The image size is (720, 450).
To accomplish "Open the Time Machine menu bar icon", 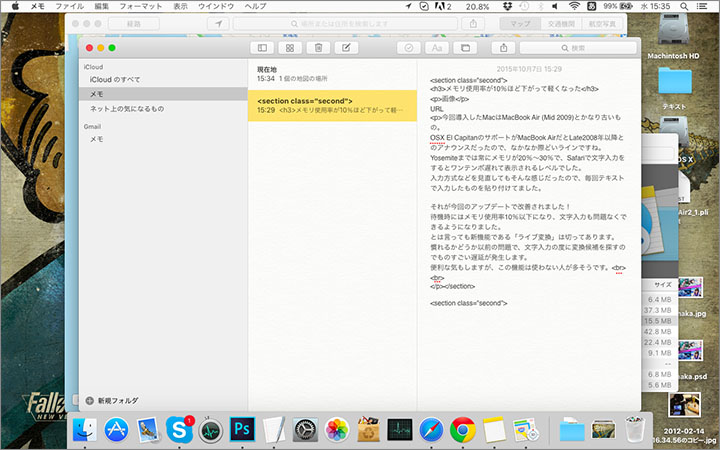I will [x=524, y=6].
